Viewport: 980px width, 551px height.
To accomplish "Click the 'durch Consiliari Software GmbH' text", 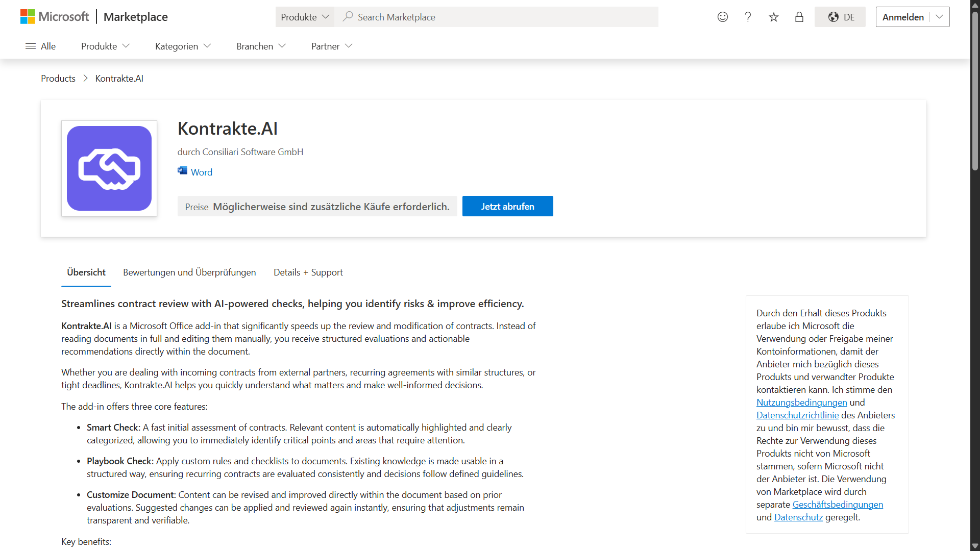I will point(240,152).
